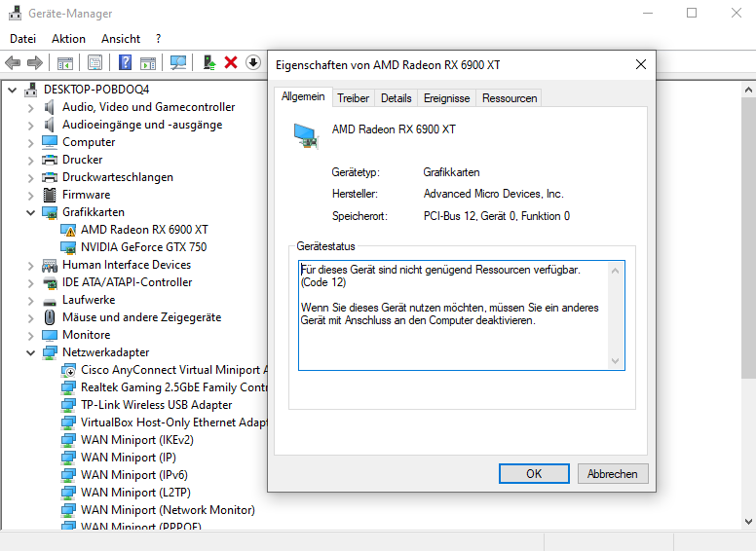This screenshot has height=551, width=756.
Task: Click the 'PCI-Bus 12, Gerät 0, Funktion 0' text
Action: tap(497, 216)
